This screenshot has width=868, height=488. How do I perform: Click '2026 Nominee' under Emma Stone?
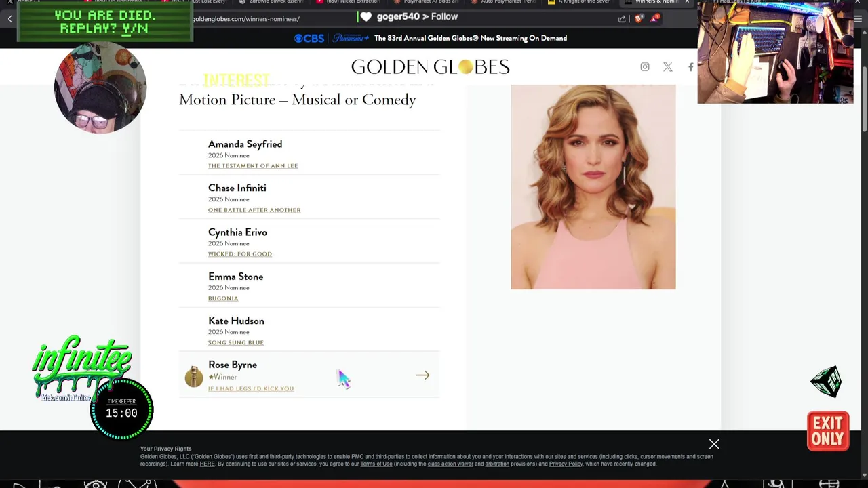(229, 287)
